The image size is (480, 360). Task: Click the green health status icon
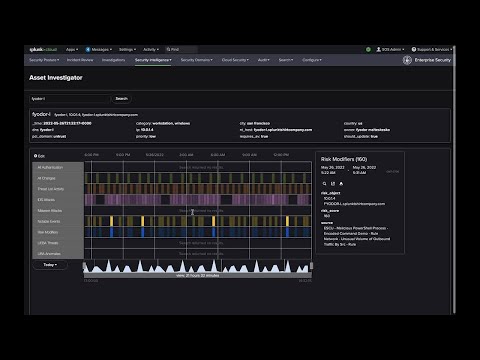[x=368, y=49]
